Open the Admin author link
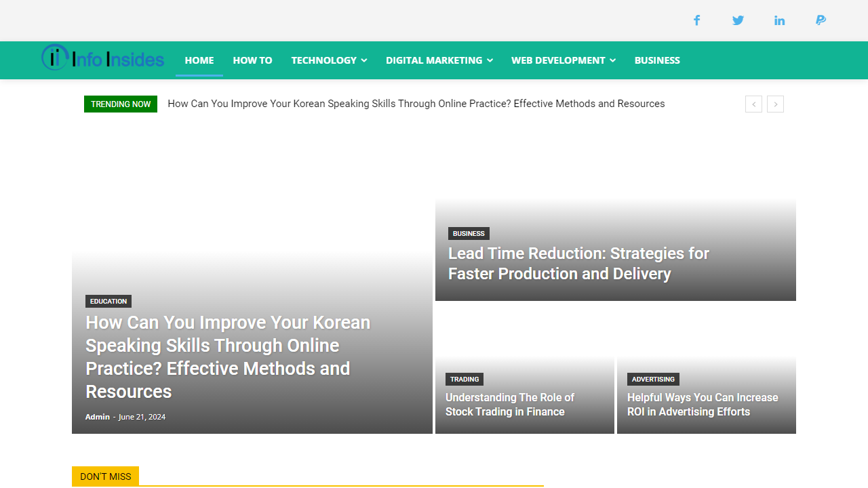The height and width of the screenshot is (488, 868). [97, 417]
